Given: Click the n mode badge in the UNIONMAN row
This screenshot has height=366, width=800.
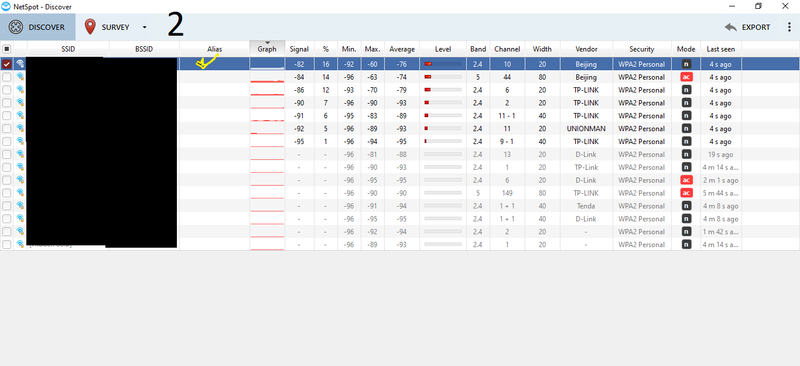Looking at the screenshot, I should coord(686,129).
